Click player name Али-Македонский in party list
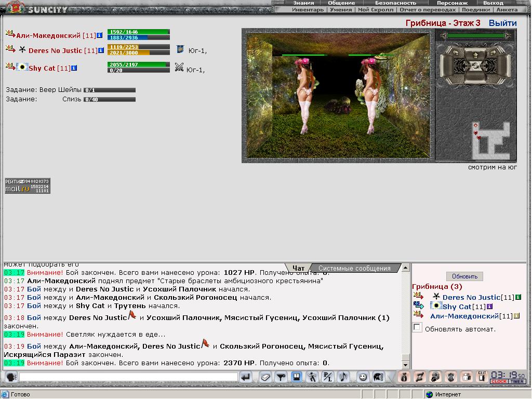 click(x=48, y=36)
